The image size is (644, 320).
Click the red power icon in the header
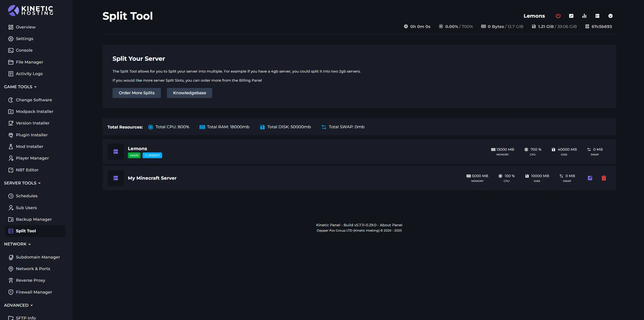tap(557, 16)
